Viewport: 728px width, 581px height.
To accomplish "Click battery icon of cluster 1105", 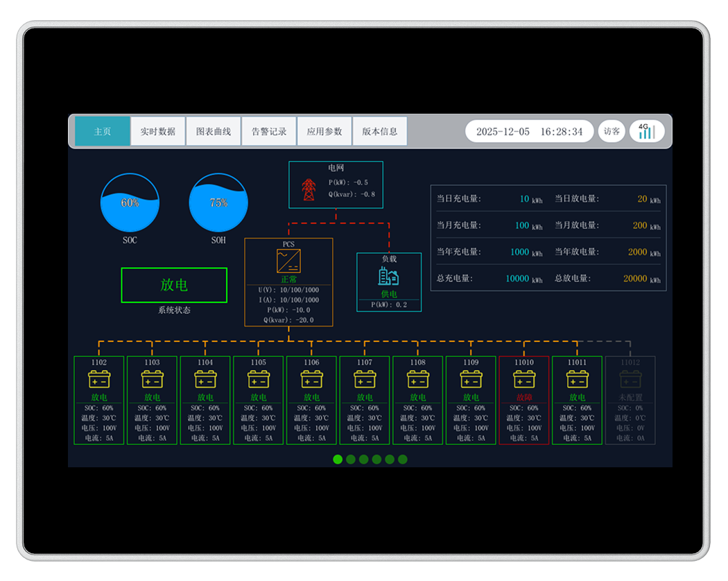I will point(259,379).
